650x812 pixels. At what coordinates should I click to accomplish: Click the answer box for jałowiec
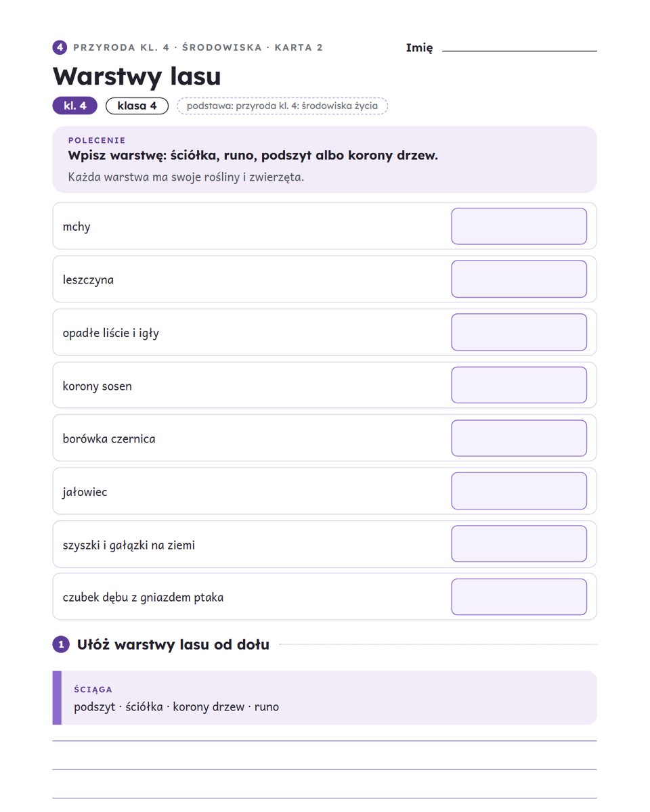[x=519, y=491]
